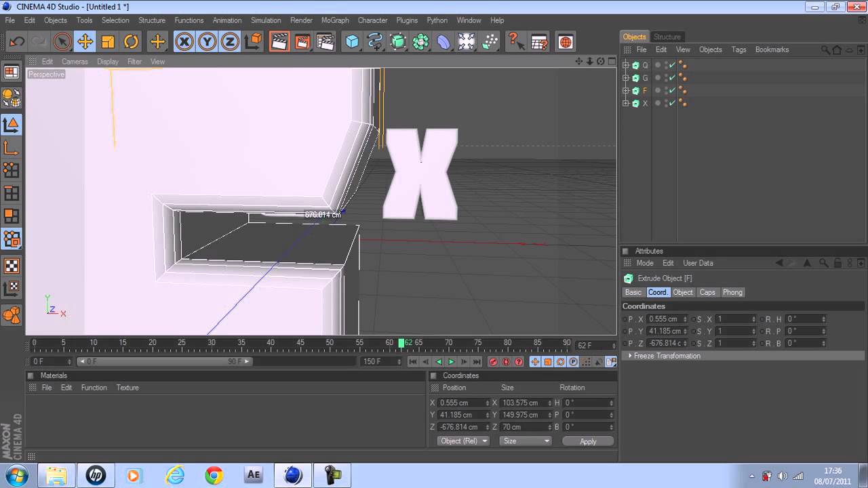Open the Array modeling objects icon
Viewport: 868px width, 488px height.
click(x=420, y=42)
